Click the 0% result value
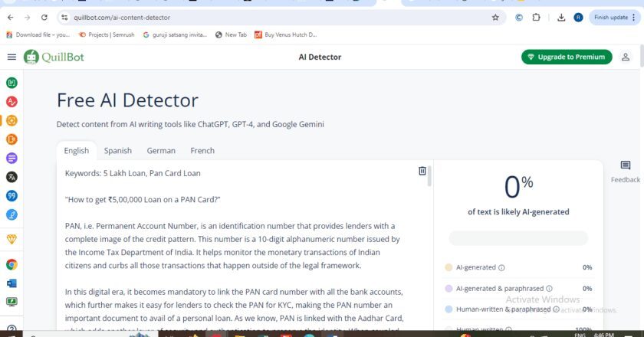This screenshot has width=644, height=337. 518,187
